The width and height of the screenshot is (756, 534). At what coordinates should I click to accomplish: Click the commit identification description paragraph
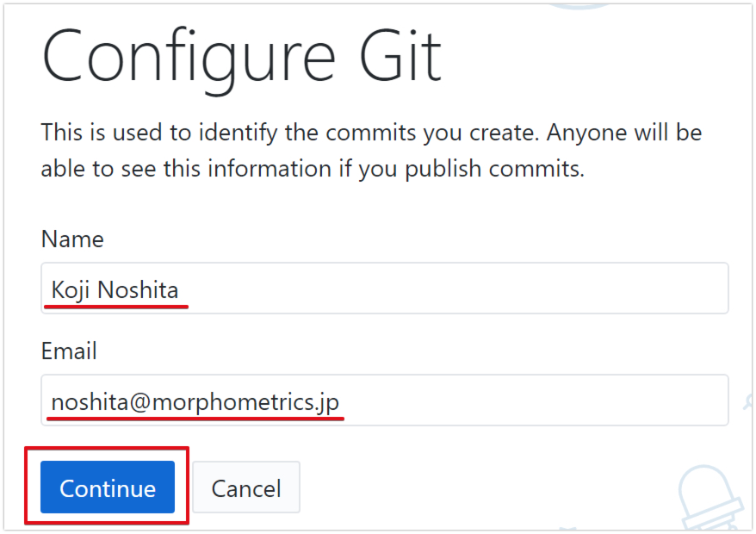click(x=371, y=151)
